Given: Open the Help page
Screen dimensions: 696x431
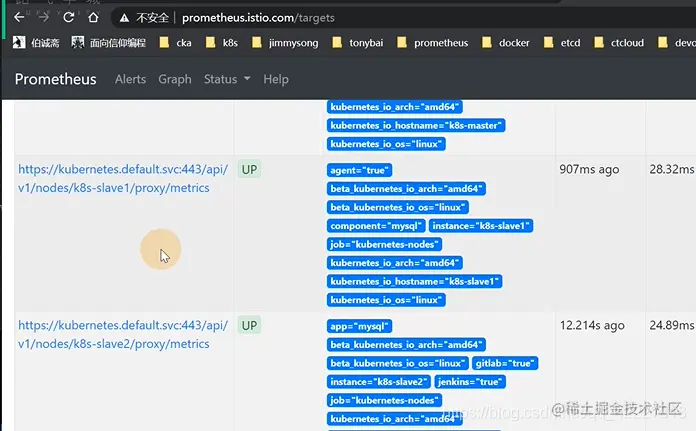Looking at the screenshot, I should point(276,79).
